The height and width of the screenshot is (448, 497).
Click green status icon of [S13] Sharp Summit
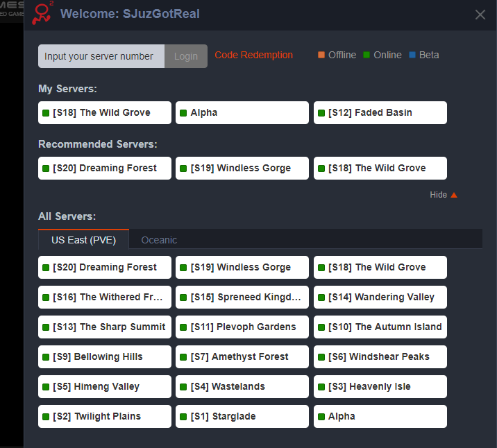click(x=46, y=327)
